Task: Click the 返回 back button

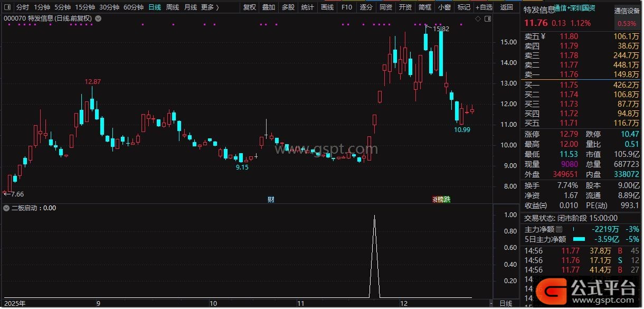Action: pyautogui.click(x=506, y=7)
